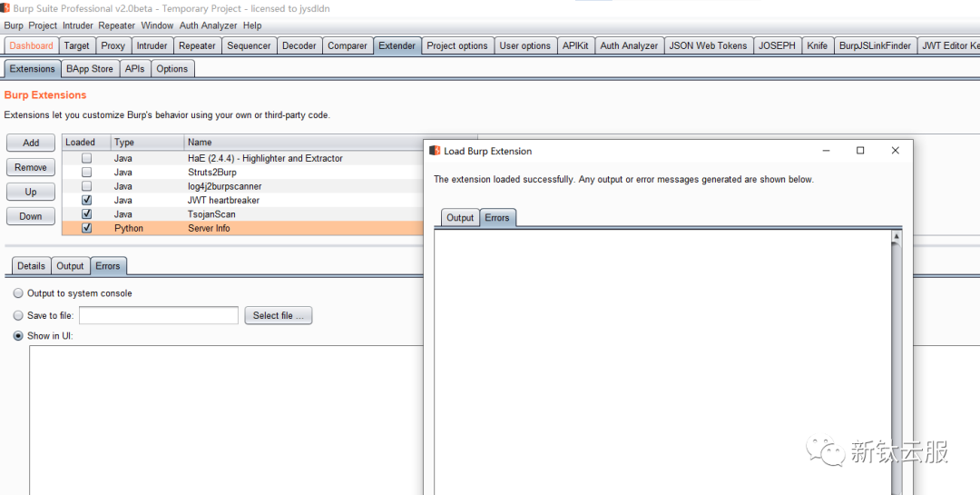Uncheck Loaded box for JWT heartbreaker
980x495 pixels.
tap(87, 200)
